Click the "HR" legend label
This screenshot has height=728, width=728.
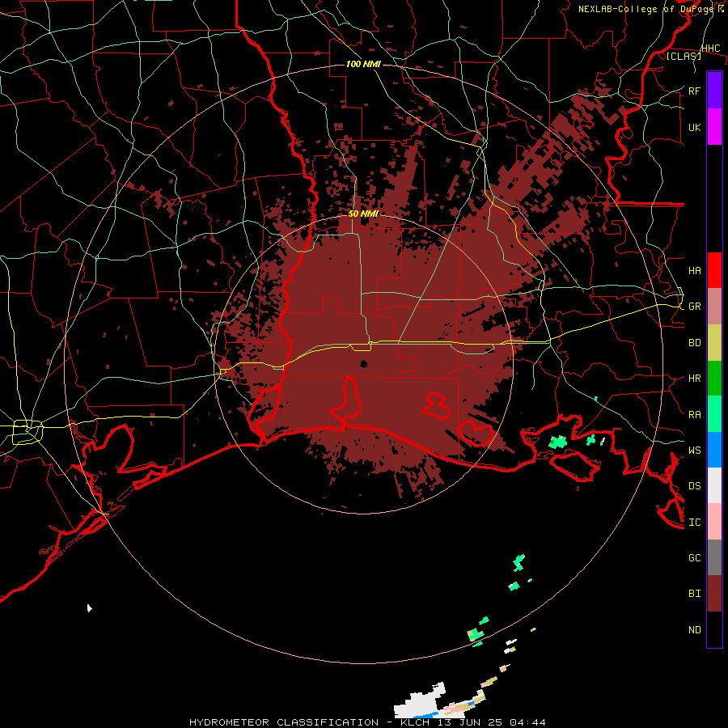click(695, 379)
